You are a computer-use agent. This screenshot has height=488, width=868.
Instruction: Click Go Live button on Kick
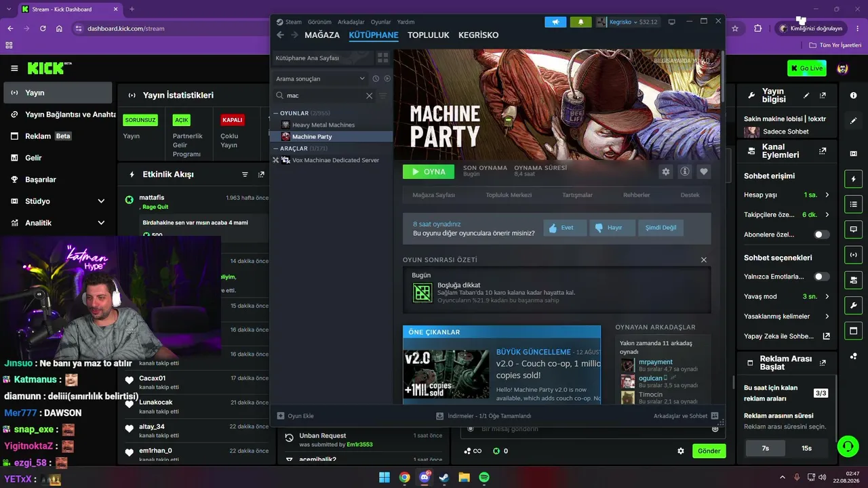click(x=807, y=68)
